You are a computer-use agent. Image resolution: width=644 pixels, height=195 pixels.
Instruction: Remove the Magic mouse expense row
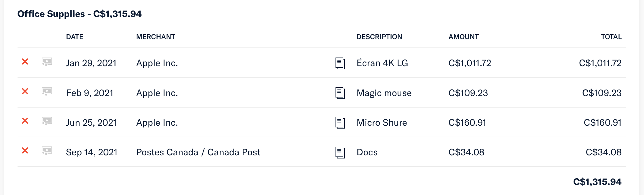(25, 91)
